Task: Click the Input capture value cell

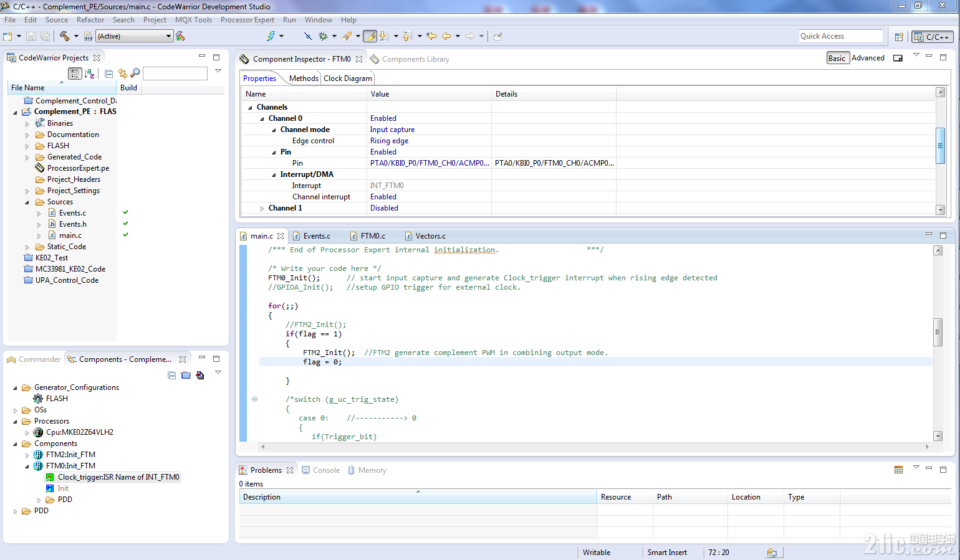Action: tap(429, 130)
